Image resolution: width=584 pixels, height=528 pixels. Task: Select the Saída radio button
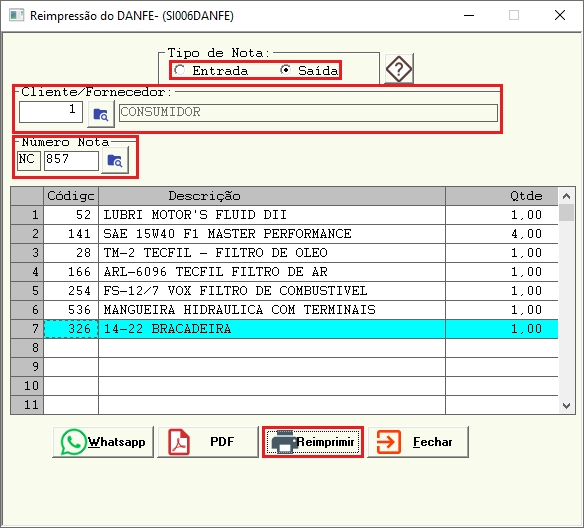[x=286, y=70]
